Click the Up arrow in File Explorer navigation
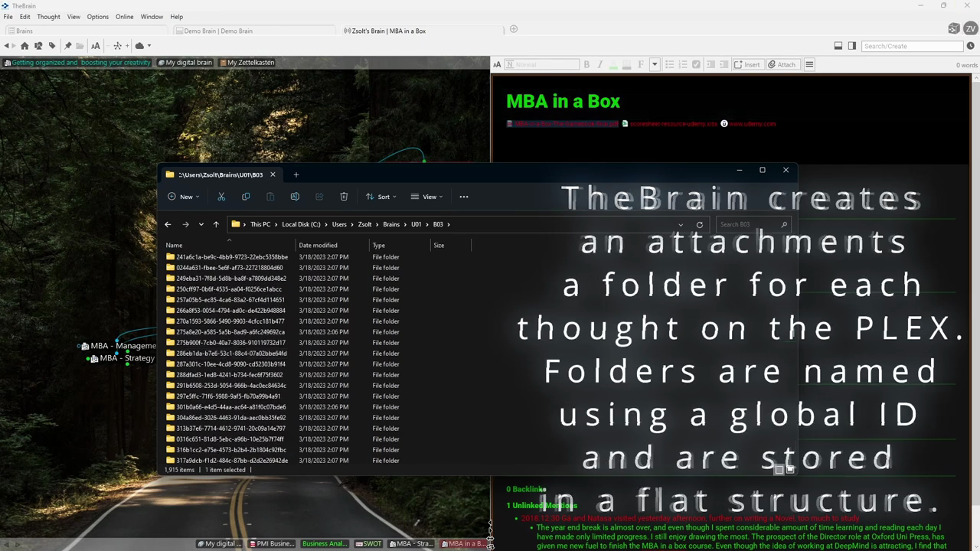 coord(216,224)
